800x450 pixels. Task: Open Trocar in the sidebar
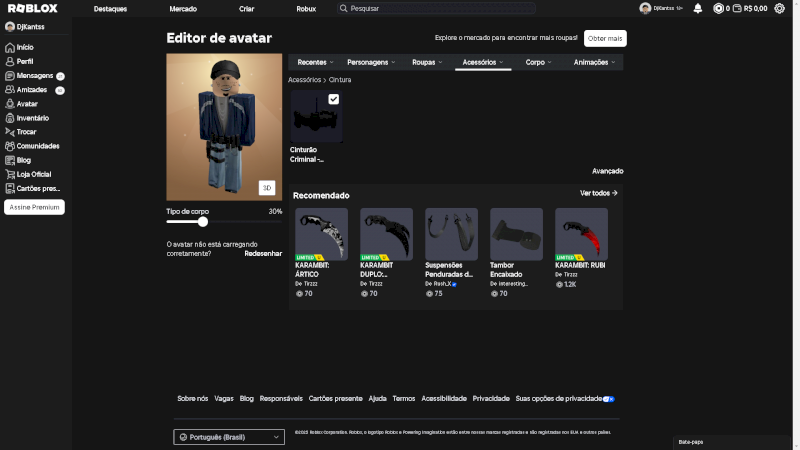(x=21, y=132)
